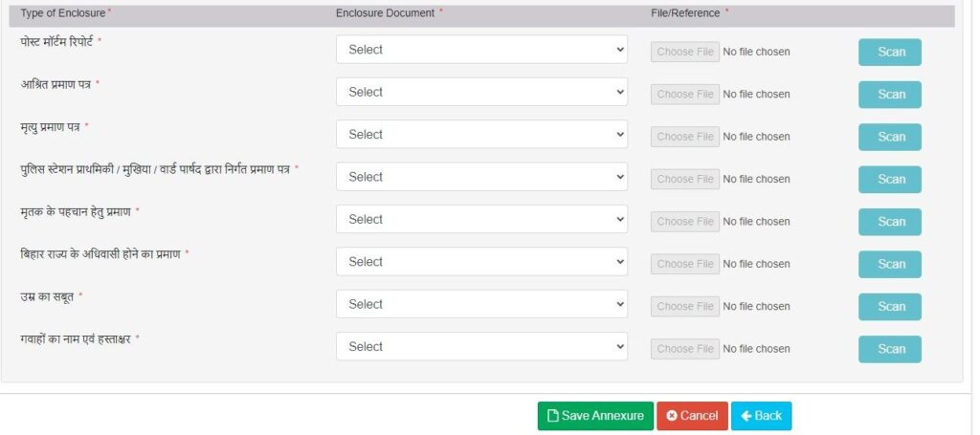Select dropdown for बिहार राज्य के अधिवासी proof
Screen dimensions: 980x435
[x=481, y=262]
